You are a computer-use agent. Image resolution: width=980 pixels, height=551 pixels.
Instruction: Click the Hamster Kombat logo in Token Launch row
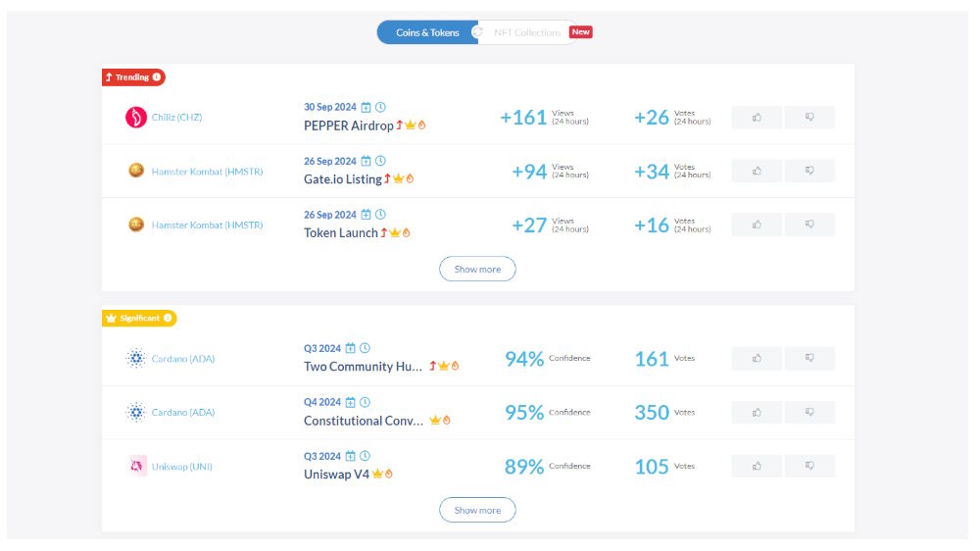click(x=135, y=224)
